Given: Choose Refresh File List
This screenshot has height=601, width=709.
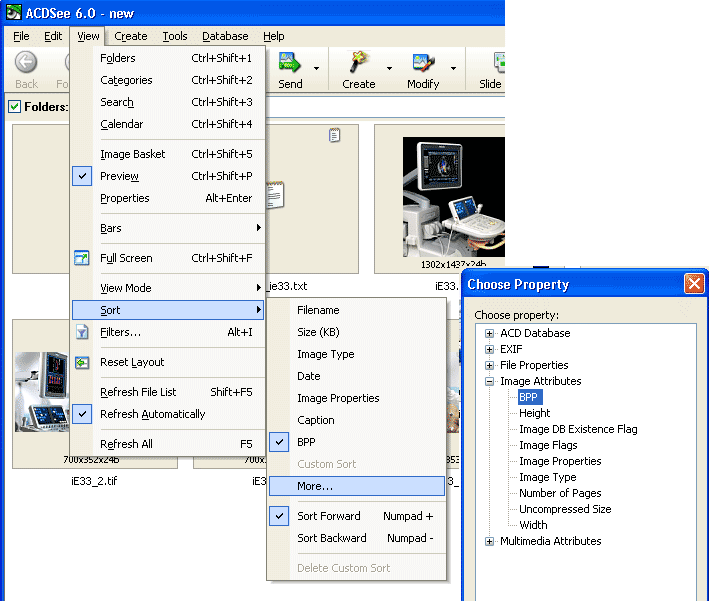Looking at the screenshot, I should tap(168, 392).
